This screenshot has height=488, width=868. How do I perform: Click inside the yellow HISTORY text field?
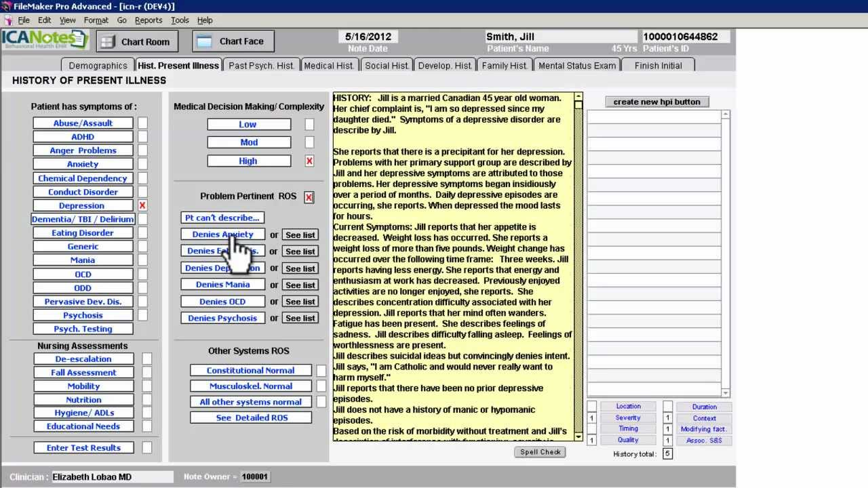(x=453, y=266)
